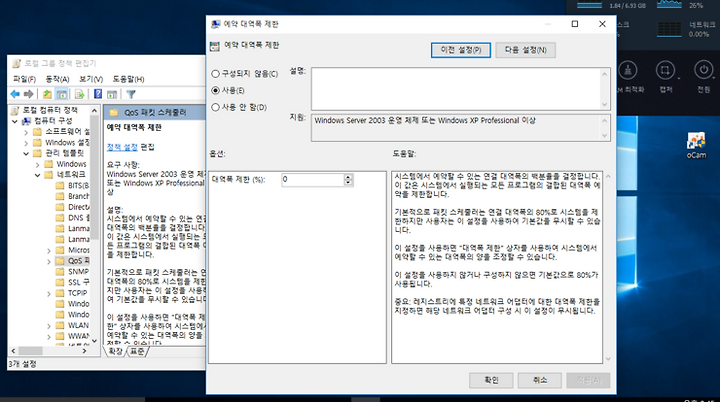Click the 대역폭 제한 (%) value field
This screenshot has height=402, width=720.
pyautogui.click(x=312, y=180)
